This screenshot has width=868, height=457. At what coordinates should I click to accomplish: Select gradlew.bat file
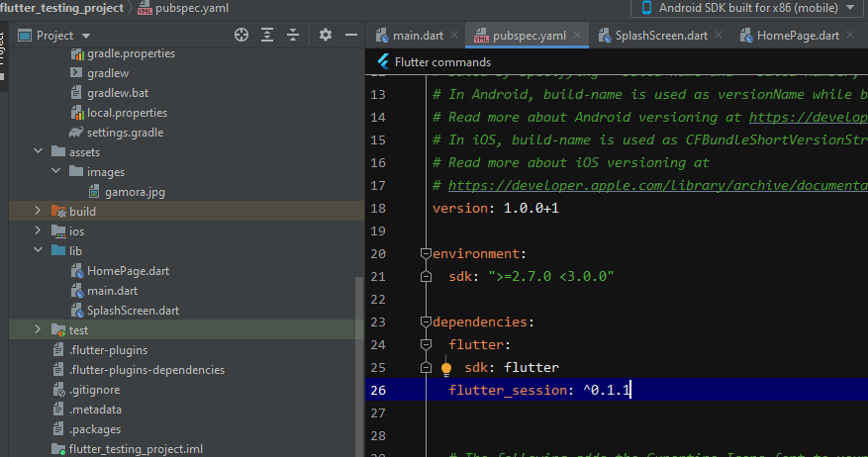[118, 93]
